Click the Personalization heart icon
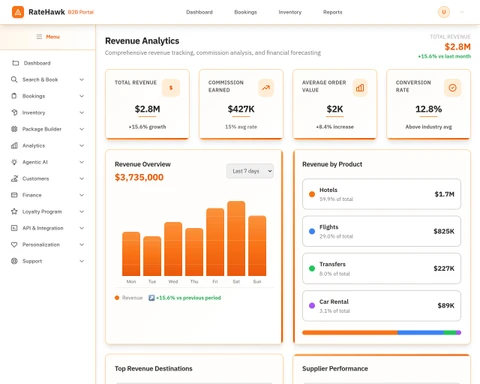 click(x=14, y=244)
